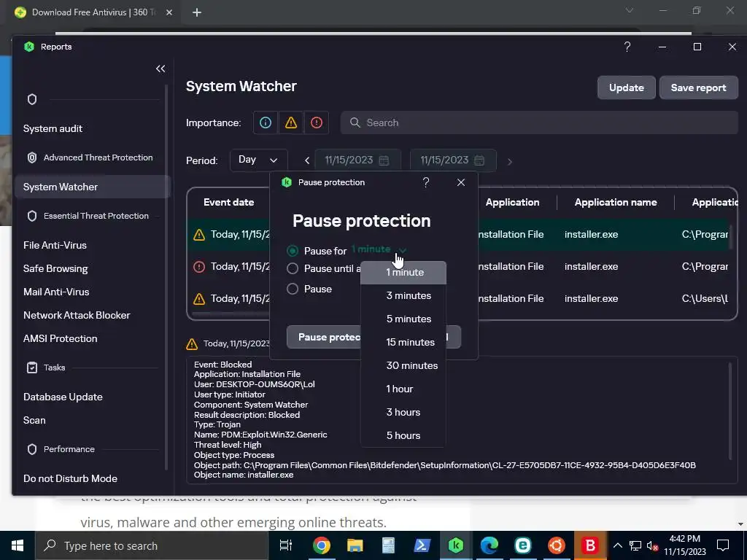Open the File Anti-Virus report
Screen dimensions: 747x560
coord(55,245)
